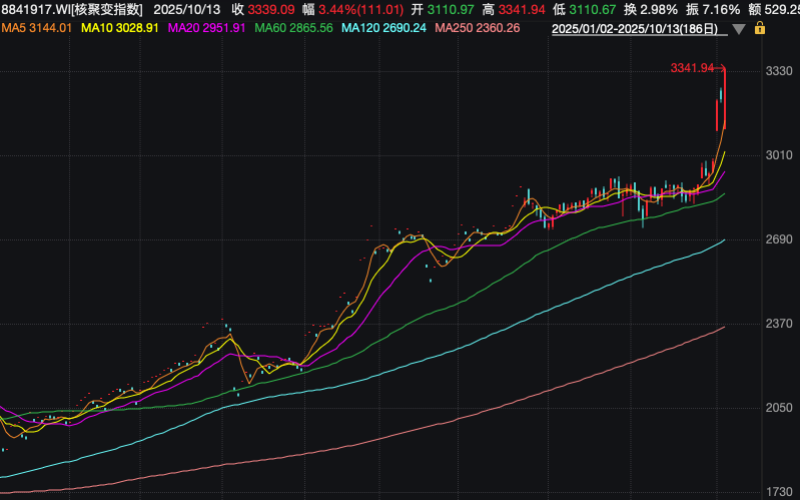
Task: Click the 2370 price axis label
Action: click(779, 324)
